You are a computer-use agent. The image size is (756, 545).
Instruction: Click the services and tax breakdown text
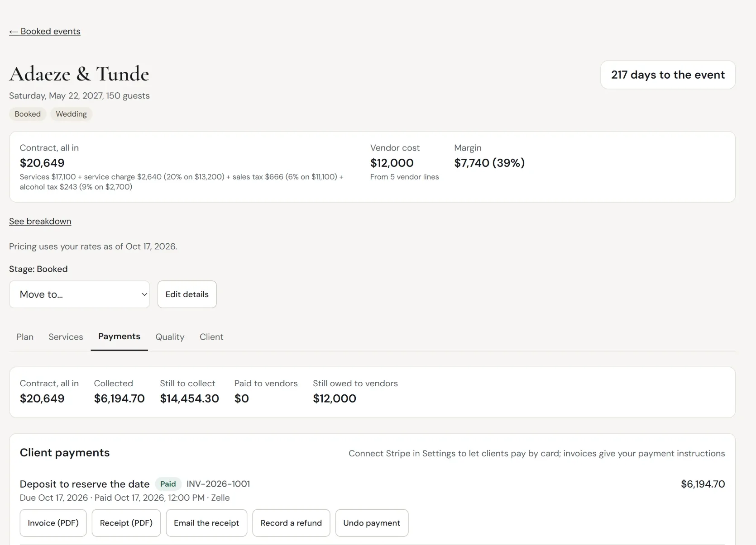coord(182,182)
